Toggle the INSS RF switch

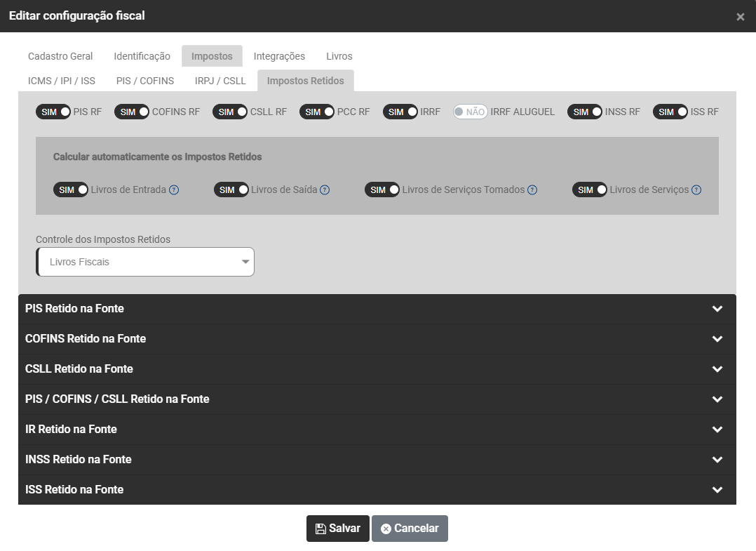pyautogui.click(x=585, y=112)
